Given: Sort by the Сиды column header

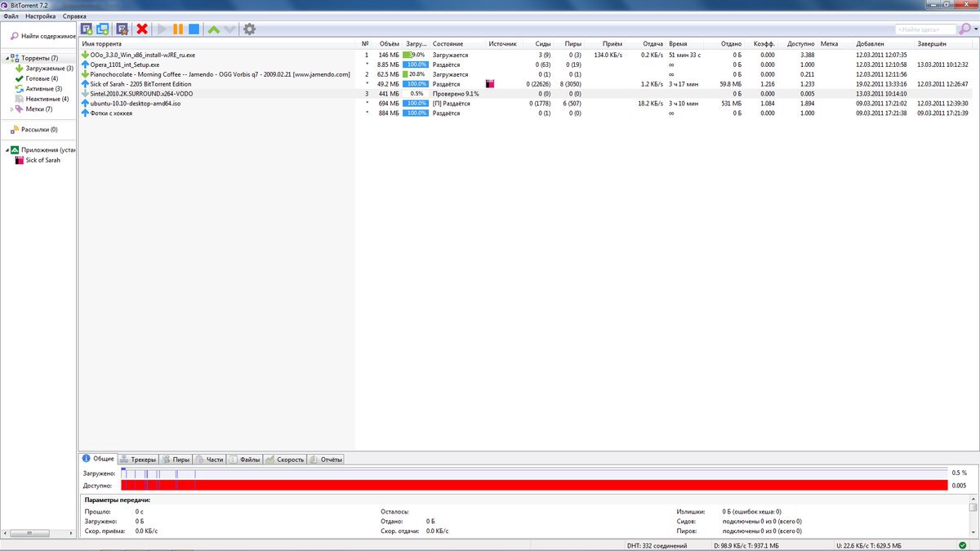Looking at the screenshot, I should point(538,43).
